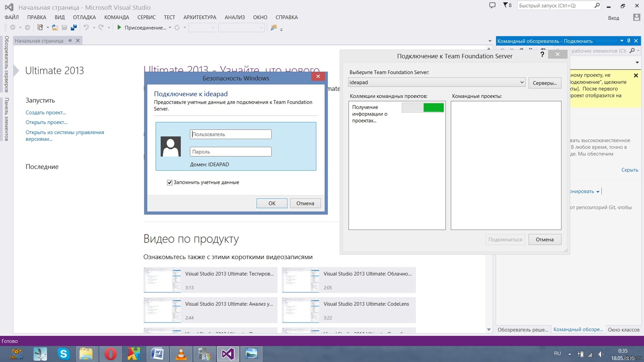This screenshot has height=362, width=644.
Task: Expand the Redo history dropdown arrow
Action: pyautogui.click(x=109, y=27)
